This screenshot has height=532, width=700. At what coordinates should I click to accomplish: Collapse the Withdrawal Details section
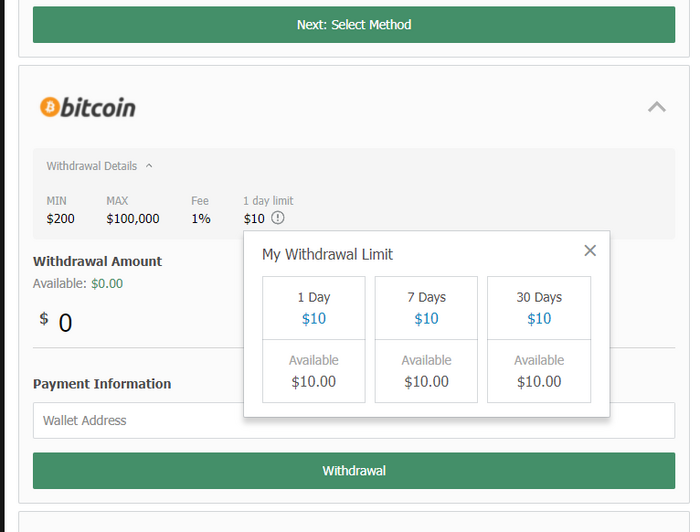click(149, 166)
